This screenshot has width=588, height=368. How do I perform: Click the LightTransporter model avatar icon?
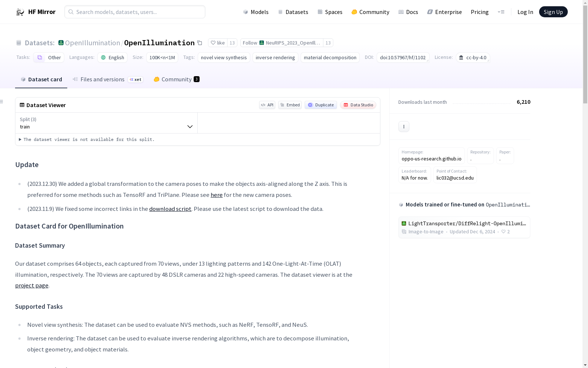point(404,223)
